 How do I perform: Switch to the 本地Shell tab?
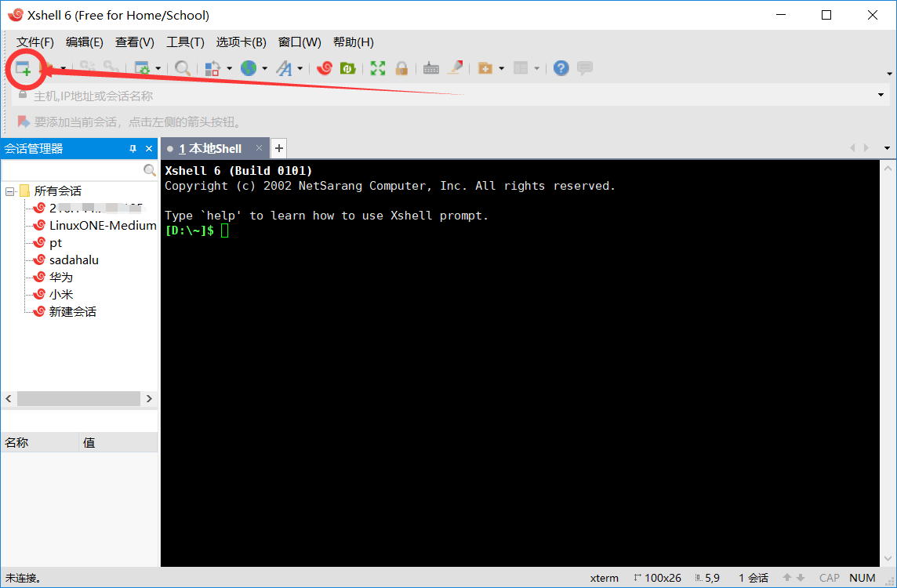click(x=210, y=149)
